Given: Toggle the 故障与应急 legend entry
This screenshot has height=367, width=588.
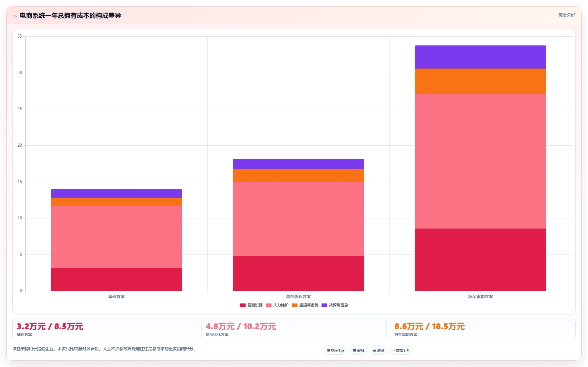Looking at the screenshot, I should [335, 305].
